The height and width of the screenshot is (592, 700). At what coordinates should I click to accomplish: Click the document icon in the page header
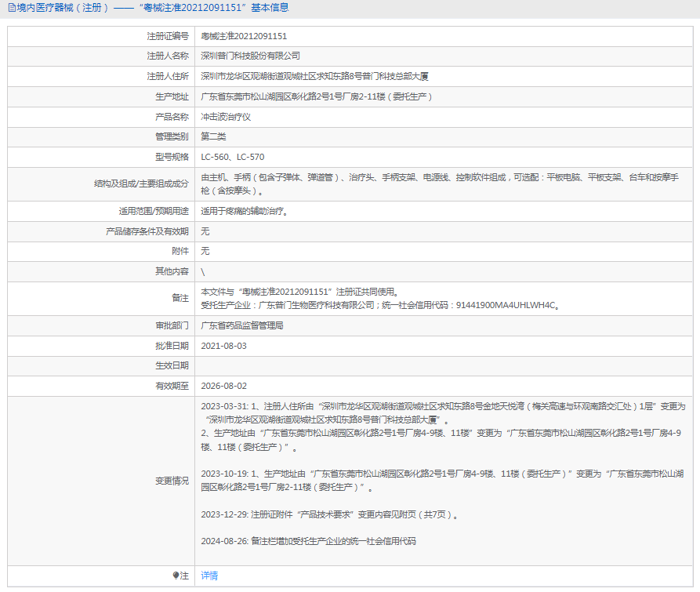(x=12, y=8)
